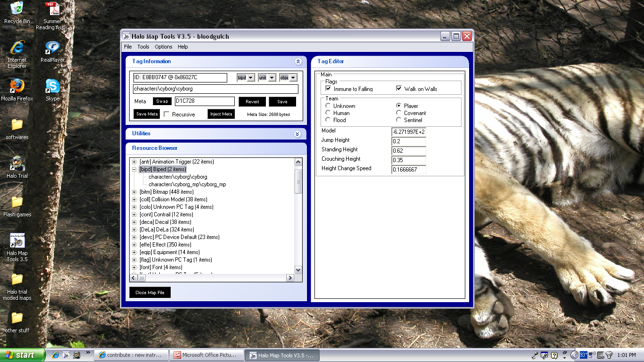Enable the Recursive checkbox
644x362 pixels.
point(166,114)
